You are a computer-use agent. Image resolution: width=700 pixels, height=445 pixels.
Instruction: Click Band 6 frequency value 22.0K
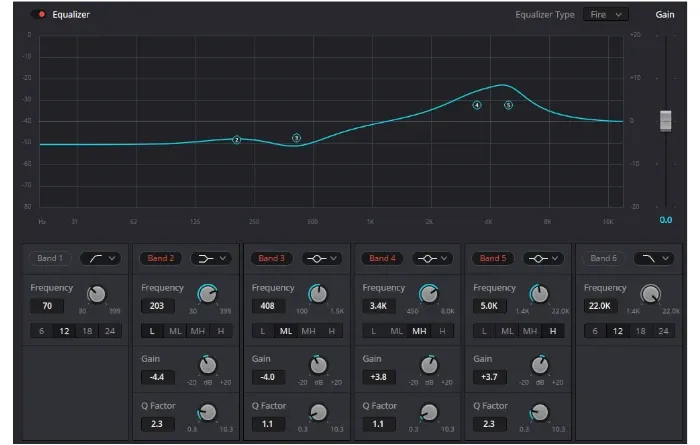pyautogui.click(x=600, y=306)
